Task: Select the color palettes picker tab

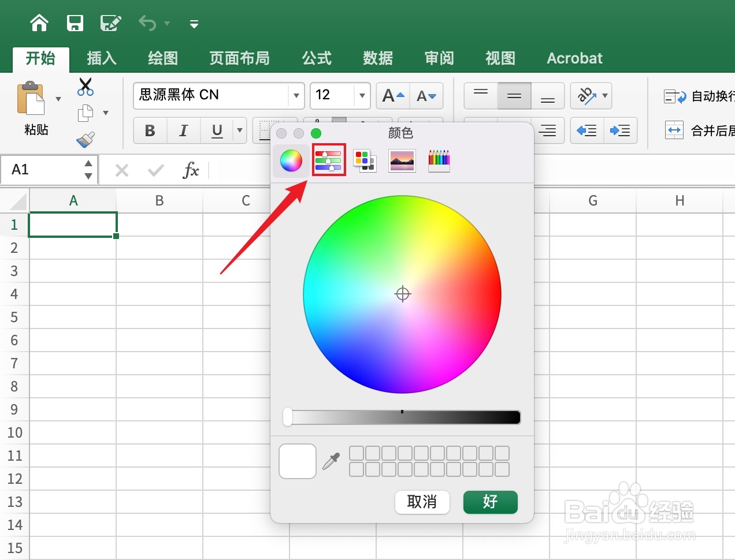Action: click(x=365, y=160)
